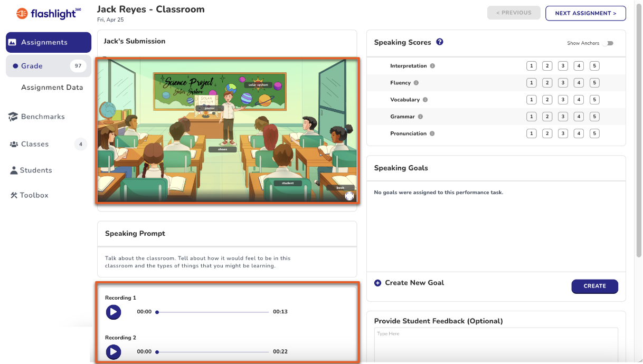Click the Pronunciation info icon

pyautogui.click(x=432, y=133)
